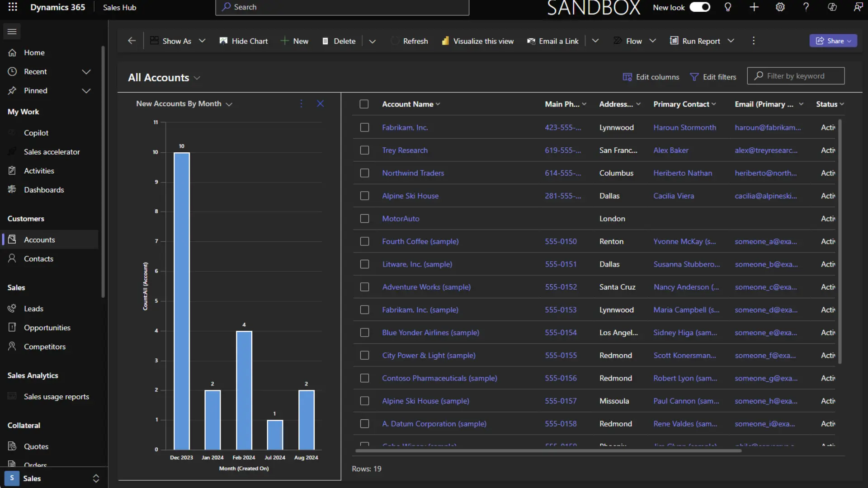The width and height of the screenshot is (868, 488).
Task: Select the Leads sidebar menu item
Action: point(33,308)
